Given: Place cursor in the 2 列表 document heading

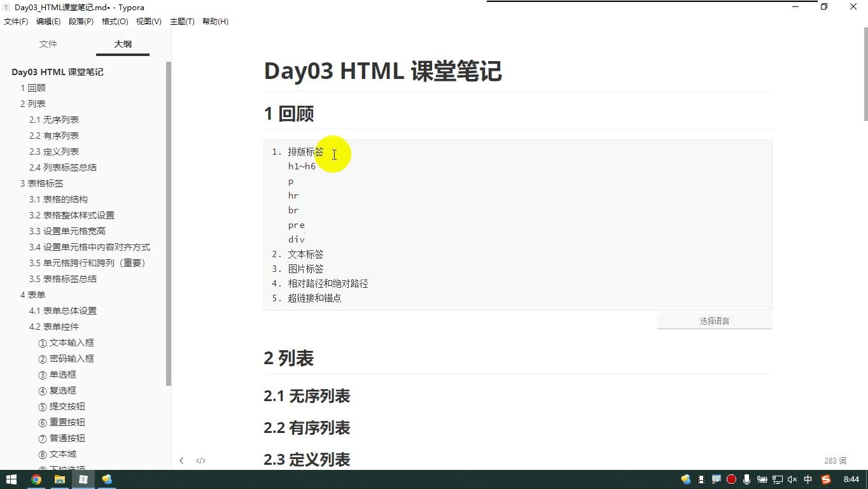Looking at the screenshot, I should [x=289, y=358].
